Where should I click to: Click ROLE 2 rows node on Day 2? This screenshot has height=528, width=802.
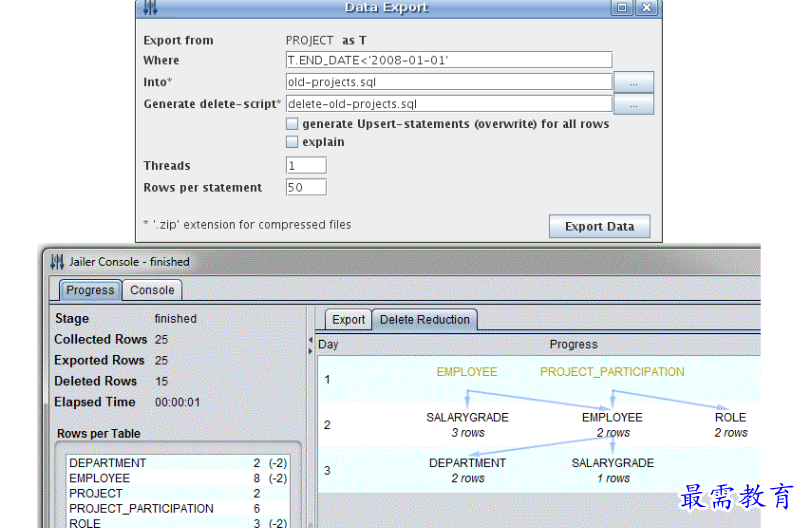pos(730,425)
